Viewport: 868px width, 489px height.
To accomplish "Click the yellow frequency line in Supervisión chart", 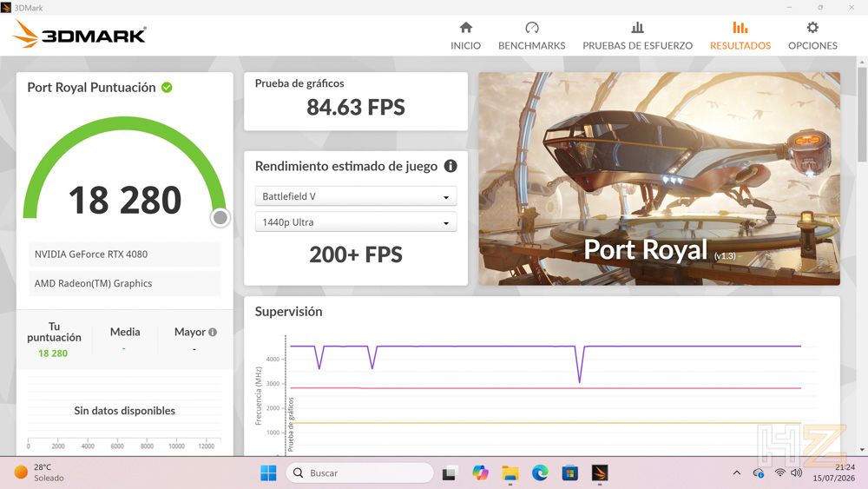I will (x=546, y=423).
